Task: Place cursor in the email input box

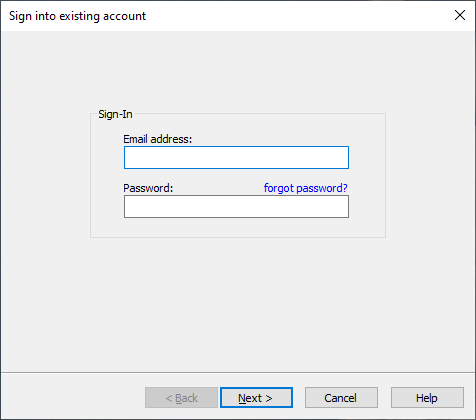Action: 236,157
